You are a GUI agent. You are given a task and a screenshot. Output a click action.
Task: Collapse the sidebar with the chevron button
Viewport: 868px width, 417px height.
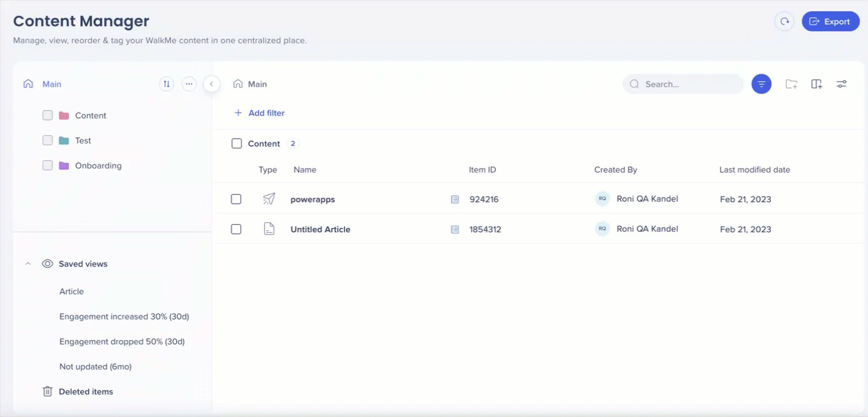coord(212,84)
